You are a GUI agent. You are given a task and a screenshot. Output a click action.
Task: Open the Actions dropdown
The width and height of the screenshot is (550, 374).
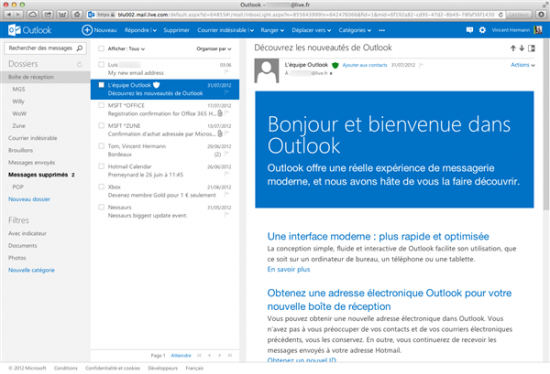tap(523, 65)
